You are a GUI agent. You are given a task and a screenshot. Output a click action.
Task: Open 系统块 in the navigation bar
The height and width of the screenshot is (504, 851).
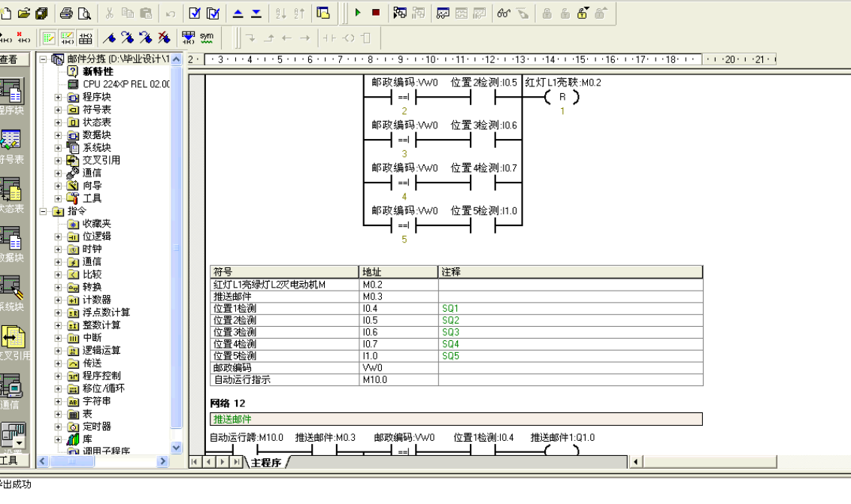click(12, 293)
